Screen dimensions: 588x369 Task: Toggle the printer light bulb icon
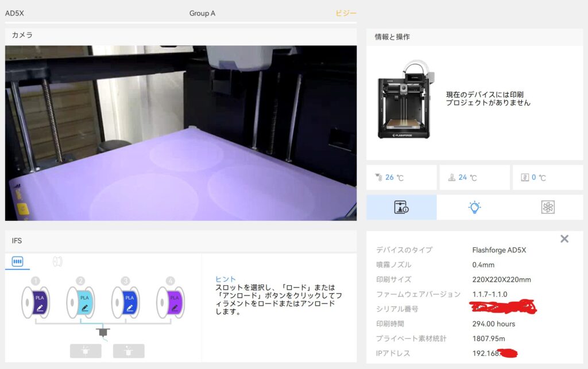(474, 207)
